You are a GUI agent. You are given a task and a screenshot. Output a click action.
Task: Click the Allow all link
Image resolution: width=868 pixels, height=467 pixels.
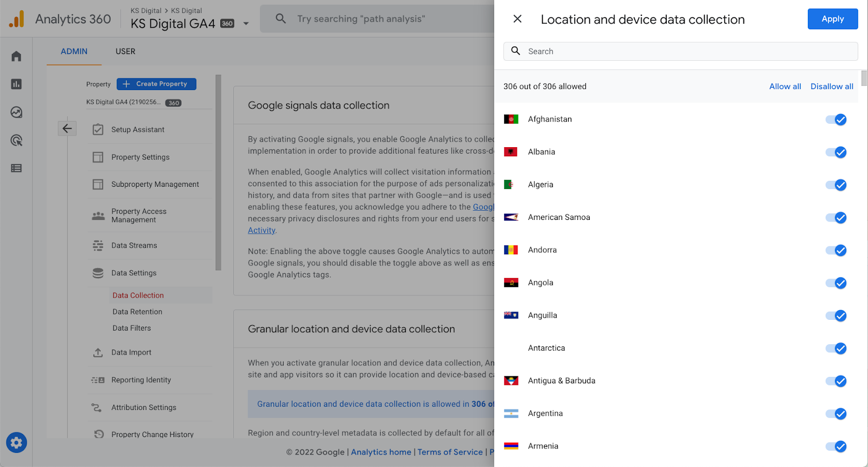(x=785, y=86)
